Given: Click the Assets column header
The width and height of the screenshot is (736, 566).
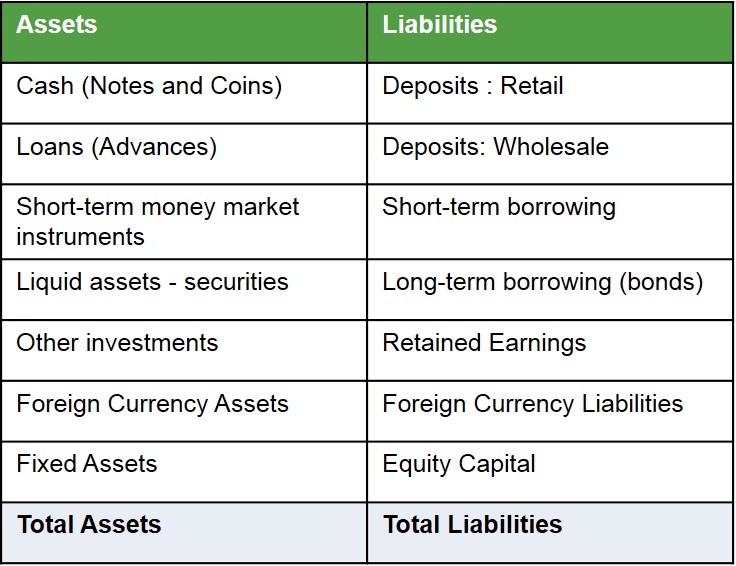Looking at the screenshot, I should pyautogui.click(x=57, y=25).
